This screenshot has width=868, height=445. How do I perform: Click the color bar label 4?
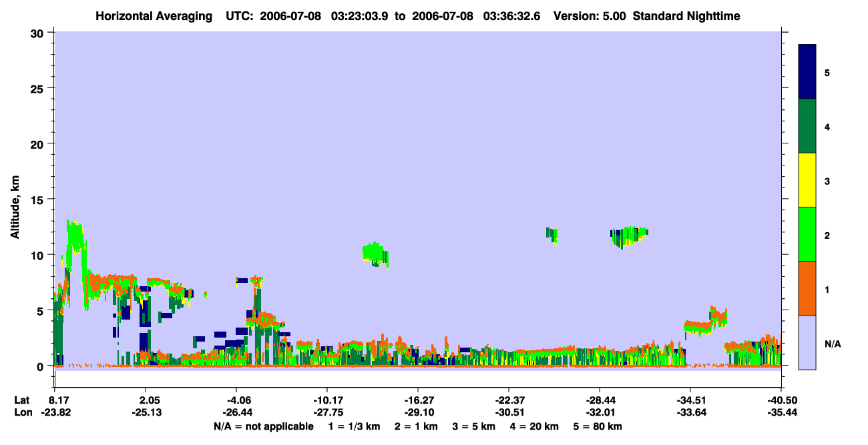click(x=827, y=126)
